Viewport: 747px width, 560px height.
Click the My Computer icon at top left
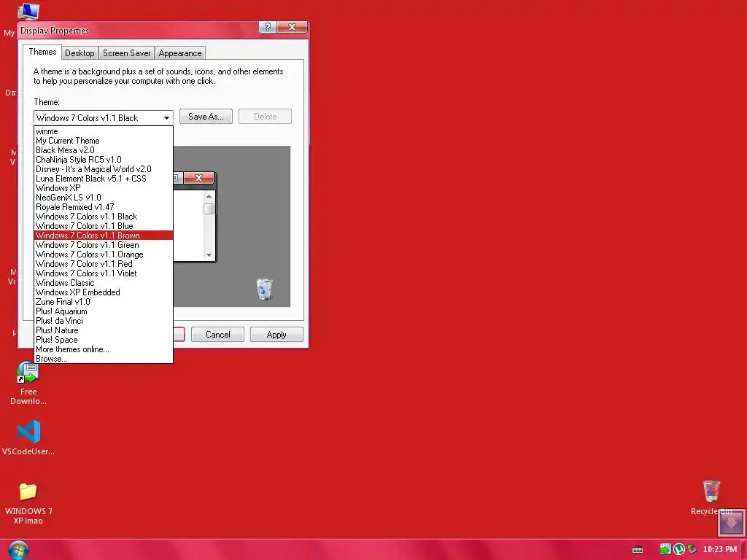28,12
